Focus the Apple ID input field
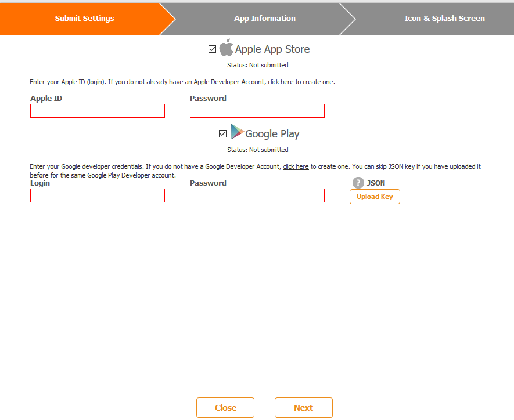Viewport: 514px width, 420px height. [x=98, y=111]
